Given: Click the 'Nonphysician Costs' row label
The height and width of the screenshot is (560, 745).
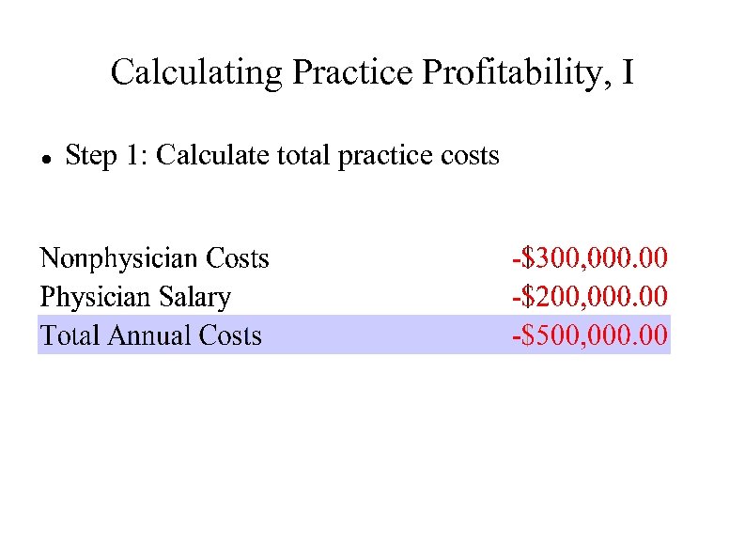Looking at the screenshot, I should point(154,258).
